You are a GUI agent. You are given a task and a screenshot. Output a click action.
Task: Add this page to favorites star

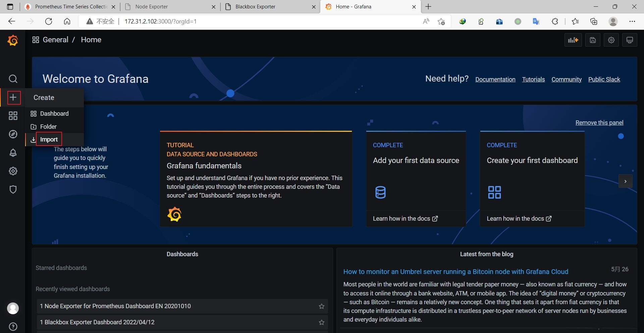(x=441, y=21)
